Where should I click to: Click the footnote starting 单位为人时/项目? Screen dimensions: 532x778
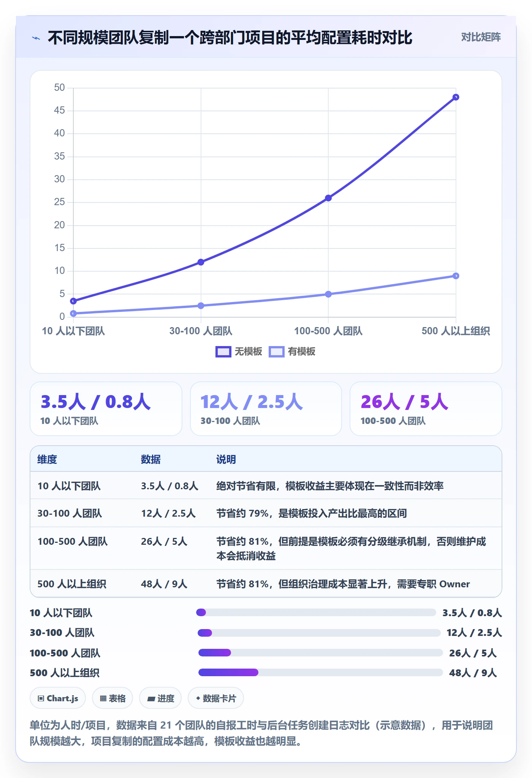tap(261, 733)
